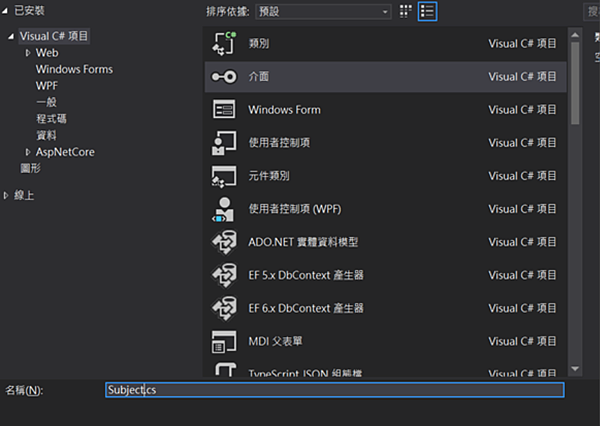Click the MDI 父表單 template name

click(276, 341)
